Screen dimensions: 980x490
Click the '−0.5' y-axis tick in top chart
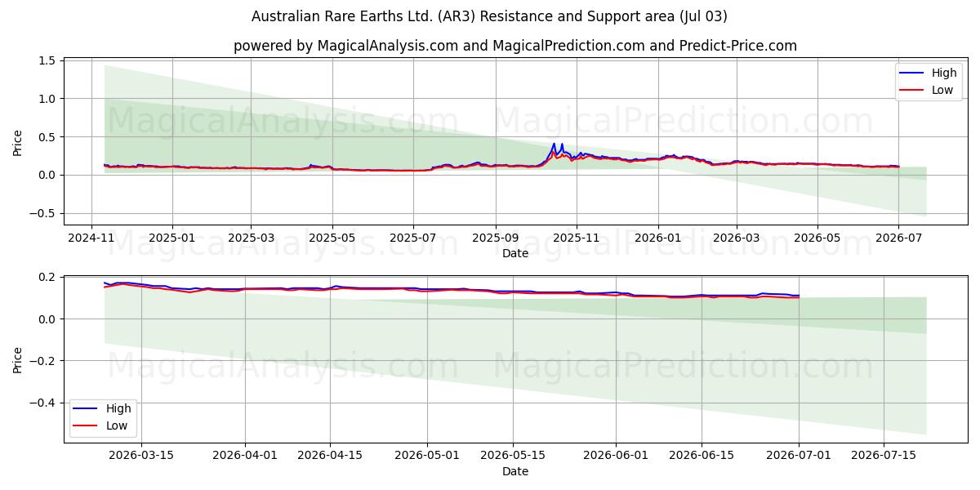42,213
